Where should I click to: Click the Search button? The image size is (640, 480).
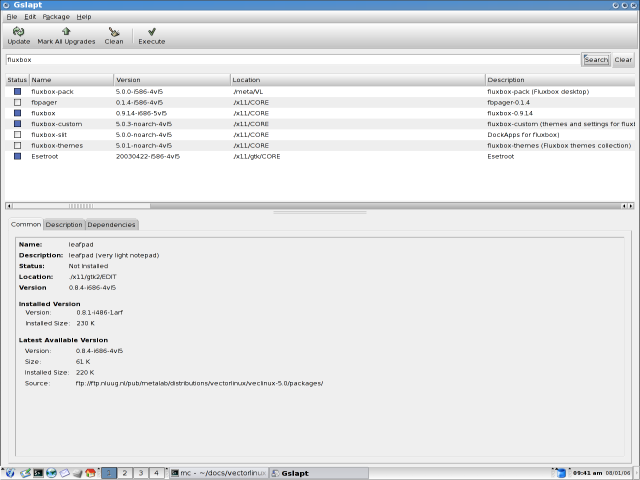(x=596, y=60)
